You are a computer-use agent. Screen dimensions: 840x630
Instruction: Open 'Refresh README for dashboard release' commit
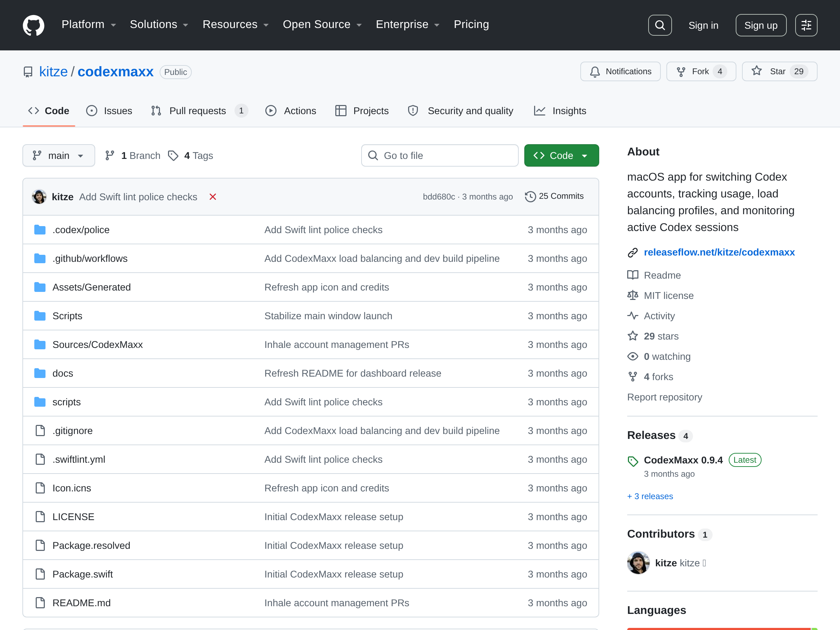pyautogui.click(x=353, y=373)
